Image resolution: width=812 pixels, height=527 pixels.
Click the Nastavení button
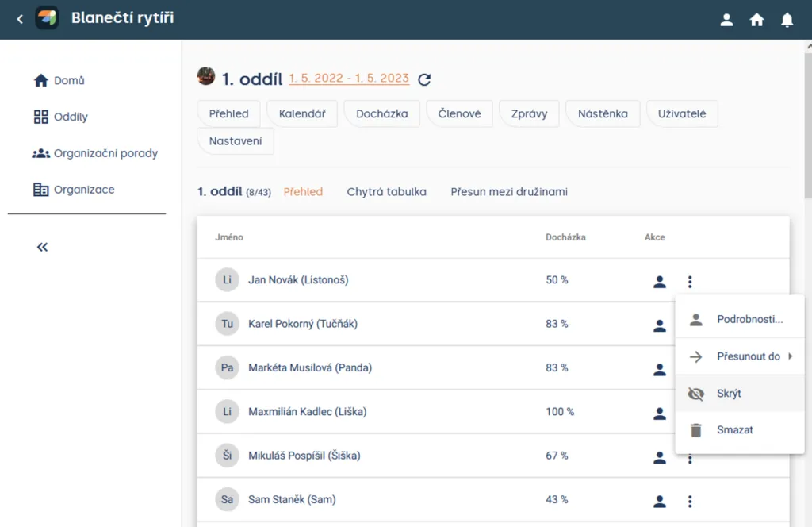[235, 141]
